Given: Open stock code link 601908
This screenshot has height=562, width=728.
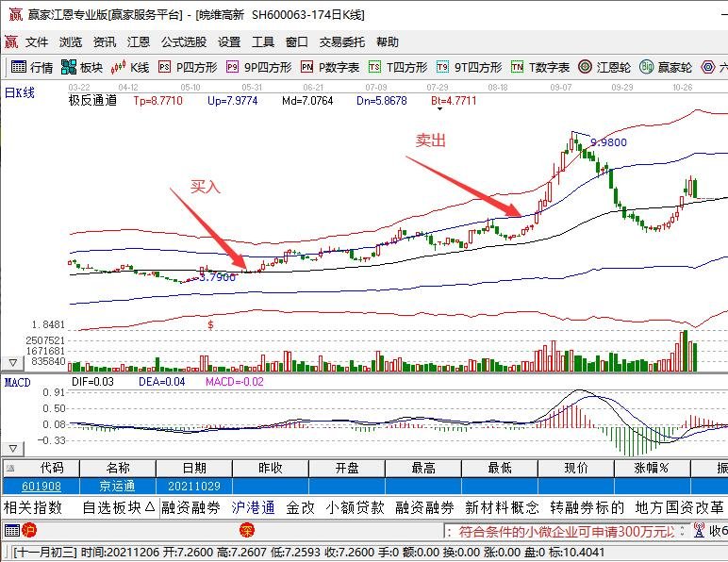Looking at the screenshot, I should [x=41, y=487].
